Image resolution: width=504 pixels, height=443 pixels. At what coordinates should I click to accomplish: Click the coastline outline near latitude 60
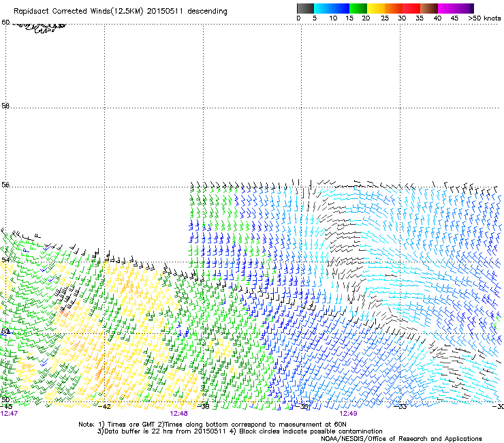pyautogui.click(x=39, y=27)
